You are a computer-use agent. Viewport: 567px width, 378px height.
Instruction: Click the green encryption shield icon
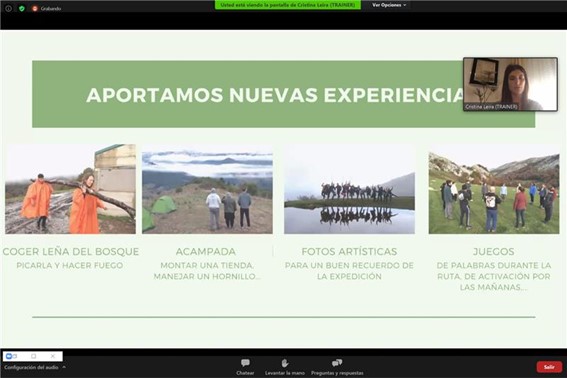[22, 8]
